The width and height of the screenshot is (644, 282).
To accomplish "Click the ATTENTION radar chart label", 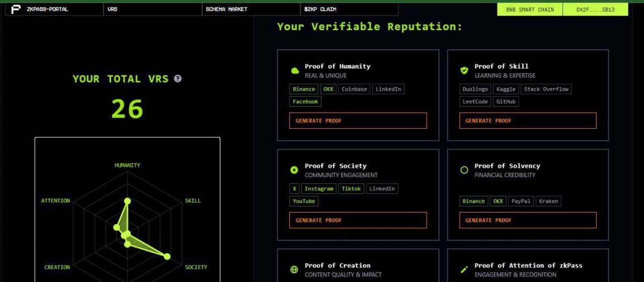I will click(55, 200).
